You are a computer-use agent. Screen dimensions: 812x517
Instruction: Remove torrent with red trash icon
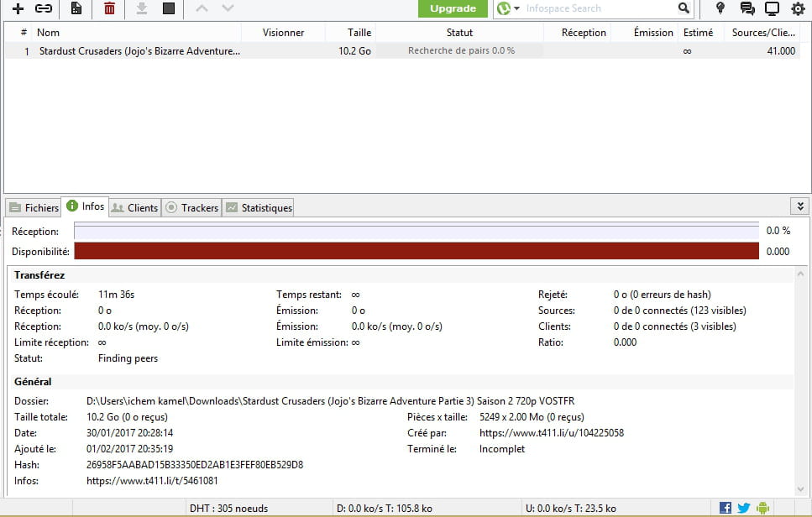click(x=109, y=8)
